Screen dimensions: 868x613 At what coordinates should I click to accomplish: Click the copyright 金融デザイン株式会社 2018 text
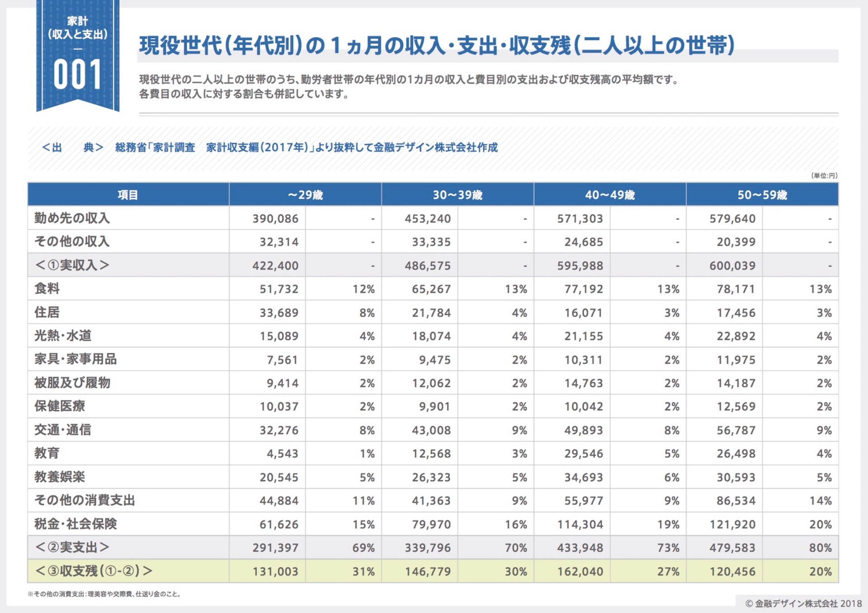click(803, 604)
